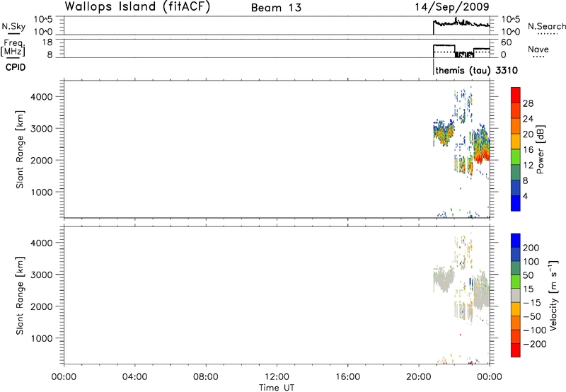The width and height of the screenshot is (566, 392).
Task: Click the blue top Velocity colorbar segment
Action: [516, 241]
